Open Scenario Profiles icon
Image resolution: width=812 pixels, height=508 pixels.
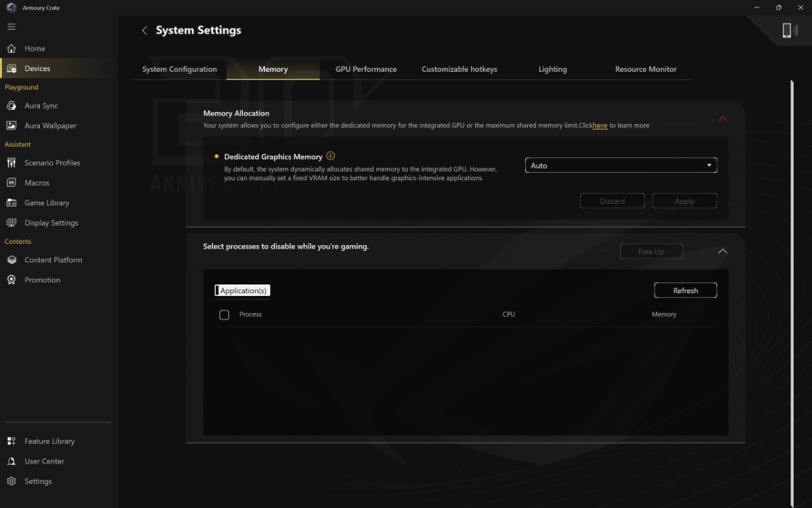pos(11,163)
